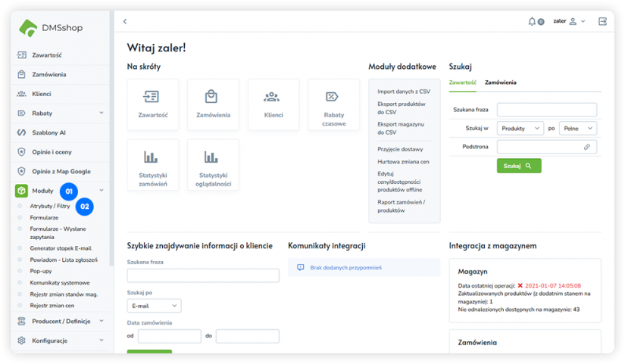Click Import danych z CSV link

403,92
